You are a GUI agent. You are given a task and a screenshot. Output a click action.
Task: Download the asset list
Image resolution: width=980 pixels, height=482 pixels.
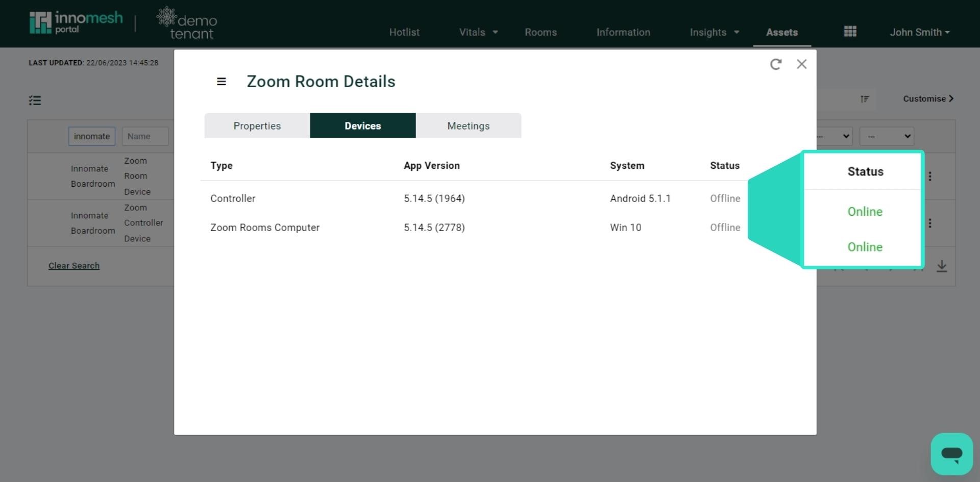tap(942, 266)
